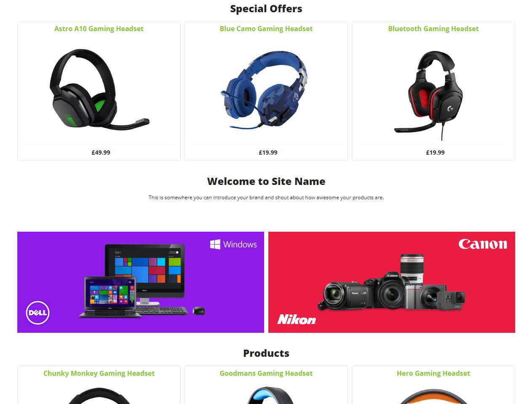This screenshot has width=532, height=404.
Task: Select the £19.99 price under Bluetooth headset
Action: coord(435,153)
